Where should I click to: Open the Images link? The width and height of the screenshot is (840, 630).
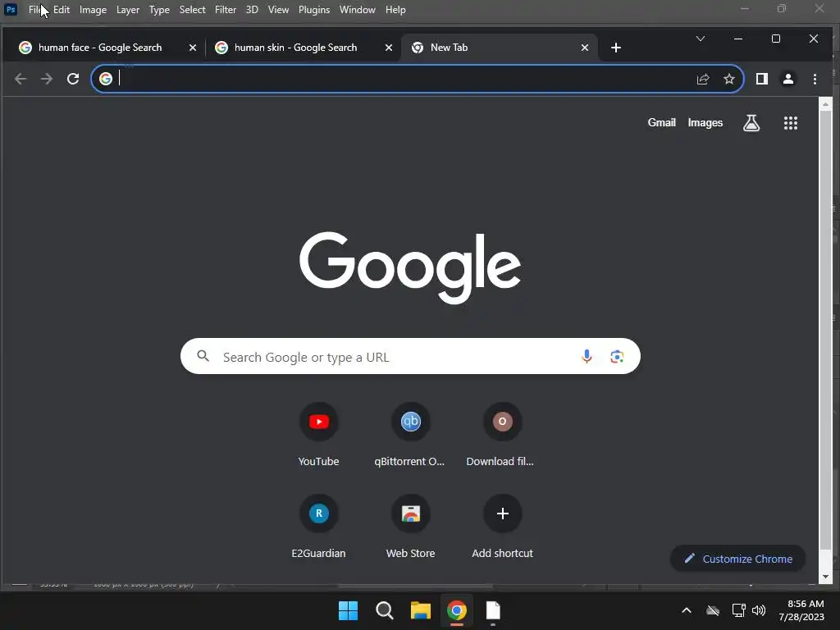[705, 123]
